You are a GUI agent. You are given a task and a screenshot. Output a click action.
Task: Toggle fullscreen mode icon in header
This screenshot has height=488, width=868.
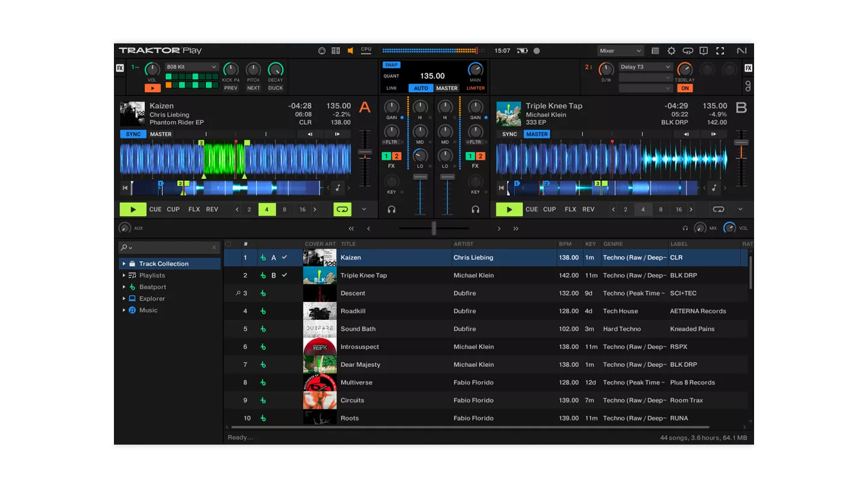720,51
